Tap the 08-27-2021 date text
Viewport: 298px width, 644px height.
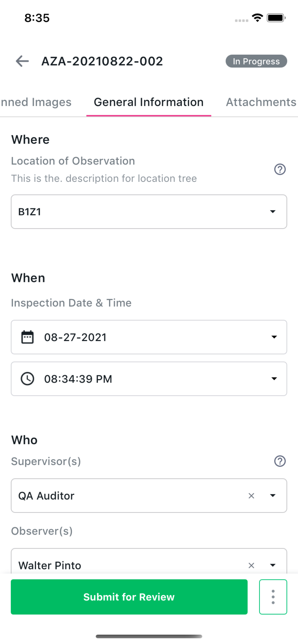coord(75,337)
